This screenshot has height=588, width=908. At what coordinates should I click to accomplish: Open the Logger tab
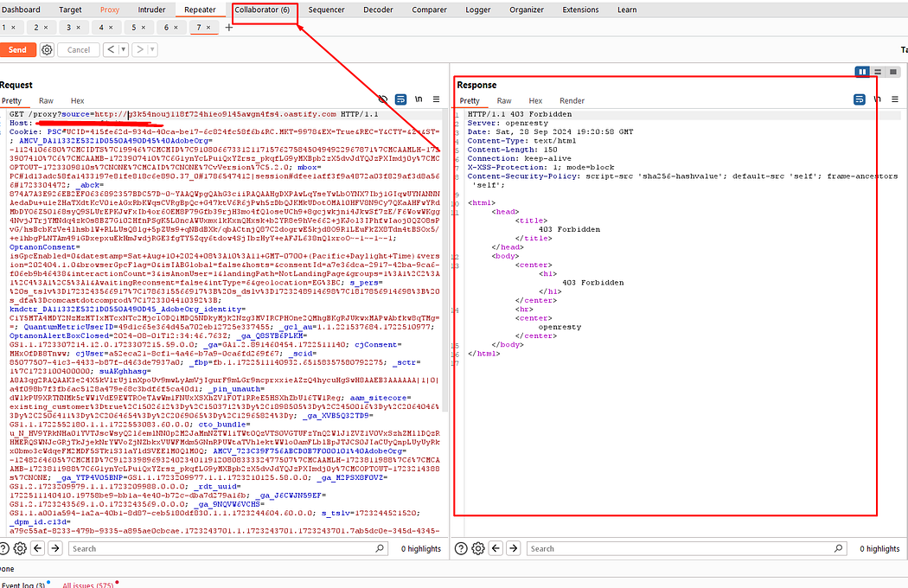[477, 10]
